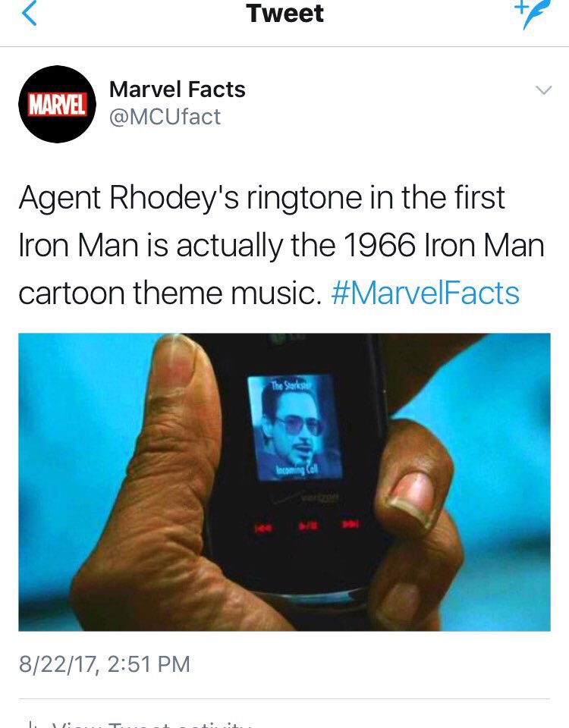Screen dimensions: 569x728
Task: Tap the @MCUfact handle
Action: (165, 117)
